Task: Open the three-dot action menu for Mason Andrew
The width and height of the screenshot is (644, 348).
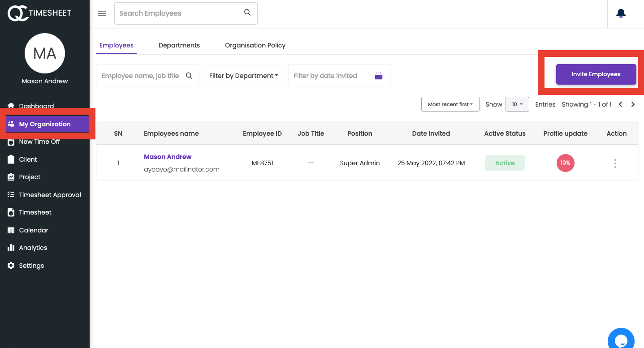Action: [615, 163]
